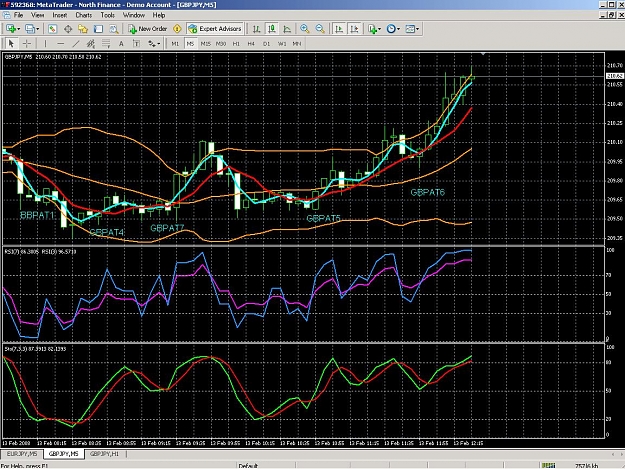
Task: Toggle chart auto scroll
Action: [x=339, y=29]
